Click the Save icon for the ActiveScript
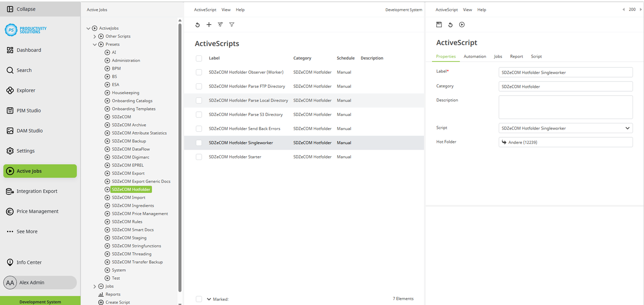Screen dimensions: 644x305 [439, 24]
